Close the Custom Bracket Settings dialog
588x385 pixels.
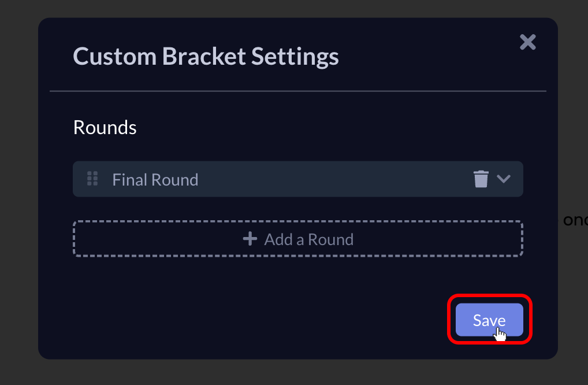[x=527, y=42]
